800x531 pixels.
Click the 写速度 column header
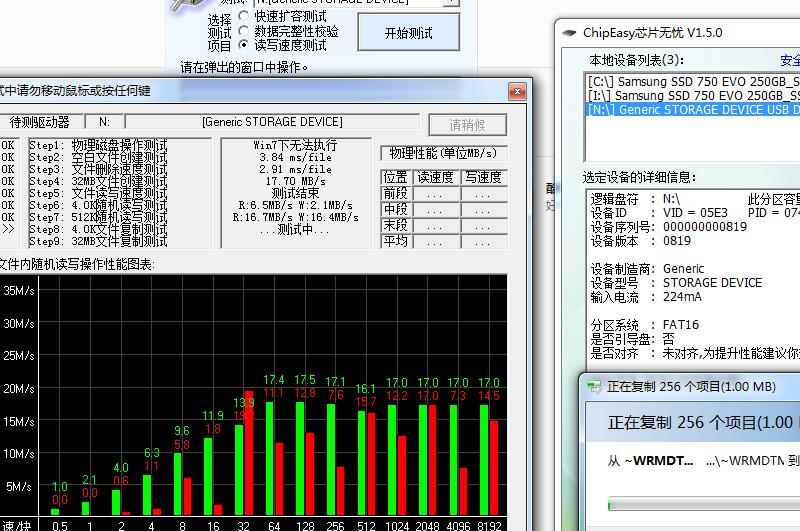coord(483,177)
